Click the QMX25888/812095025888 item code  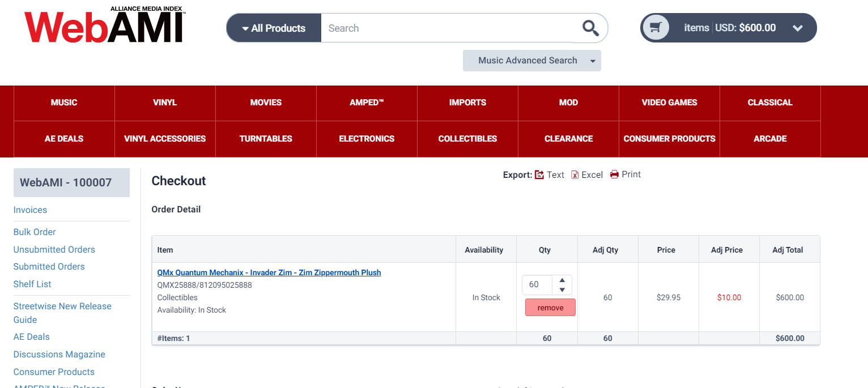tap(205, 285)
